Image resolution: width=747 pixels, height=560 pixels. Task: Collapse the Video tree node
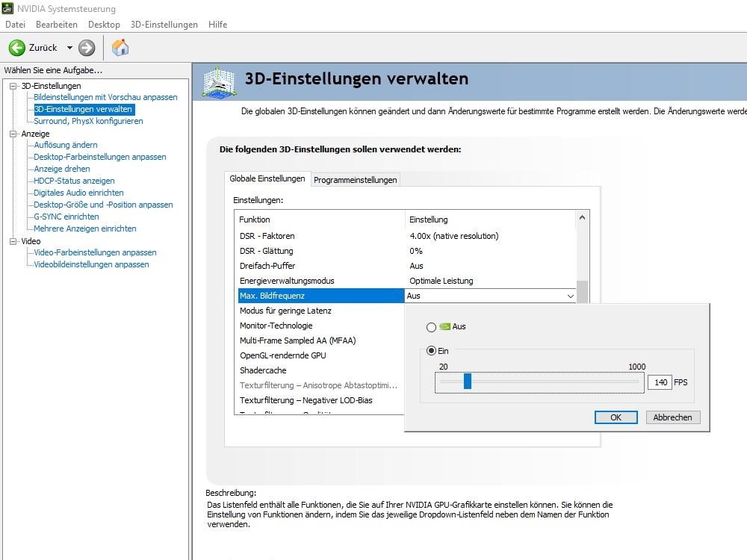[13, 241]
